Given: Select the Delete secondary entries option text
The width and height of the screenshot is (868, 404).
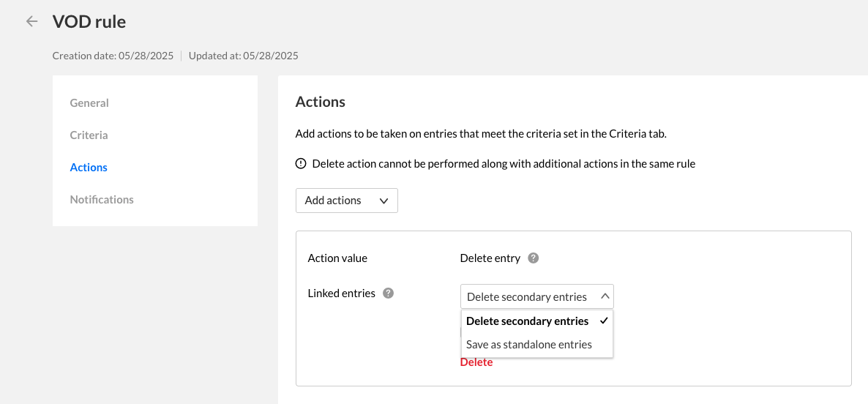Looking at the screenshot, I should [527, 321].
